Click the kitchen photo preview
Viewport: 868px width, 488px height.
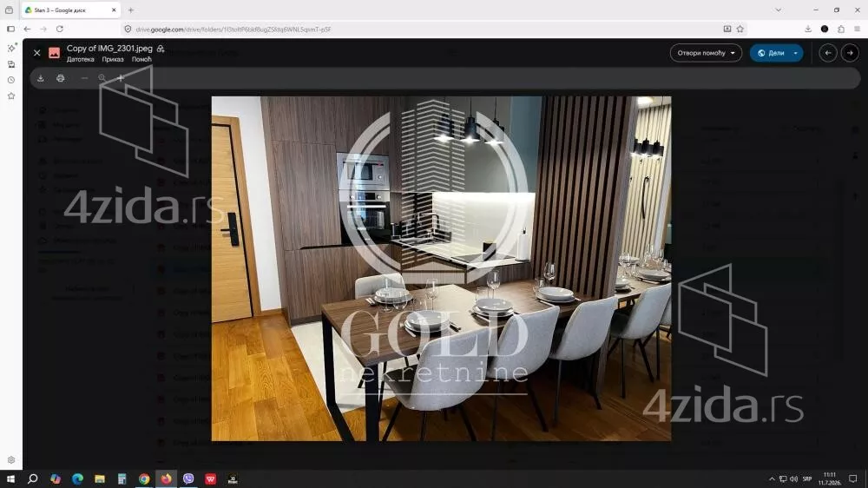pyautogui.click(x=441, y=268)
